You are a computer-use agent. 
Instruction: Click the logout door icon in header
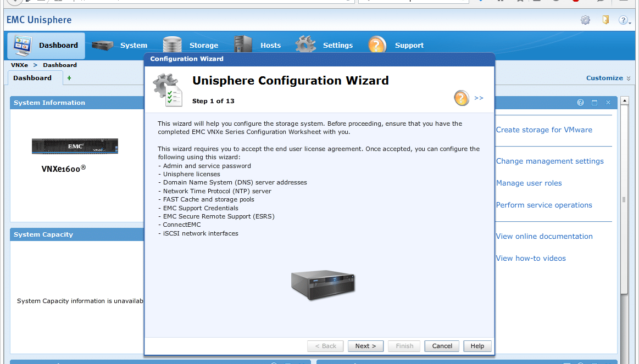click(x=606, y=20)
